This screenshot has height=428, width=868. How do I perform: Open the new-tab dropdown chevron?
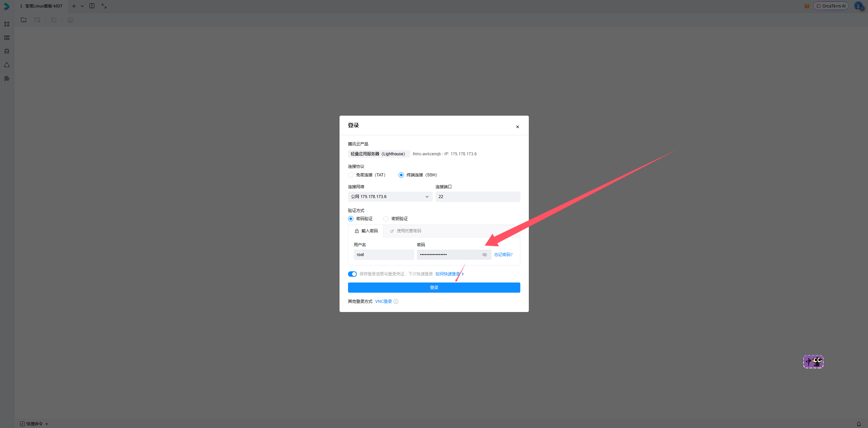(82, 6)
